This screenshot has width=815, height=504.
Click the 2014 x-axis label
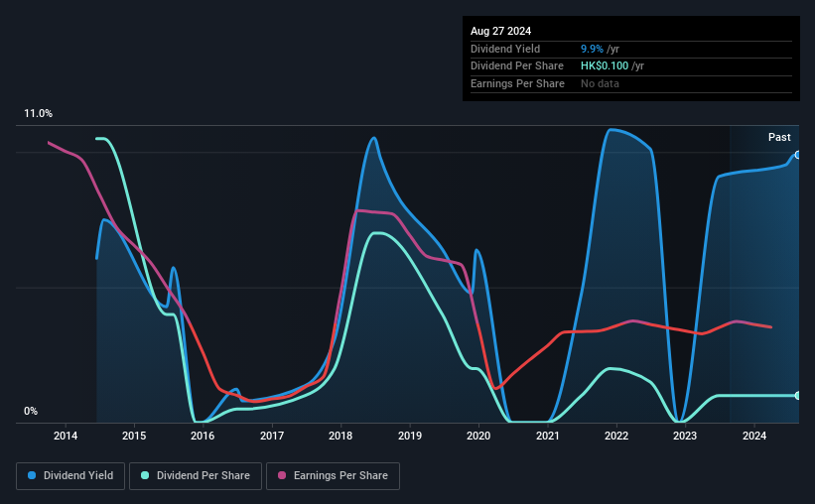(66, 436)
